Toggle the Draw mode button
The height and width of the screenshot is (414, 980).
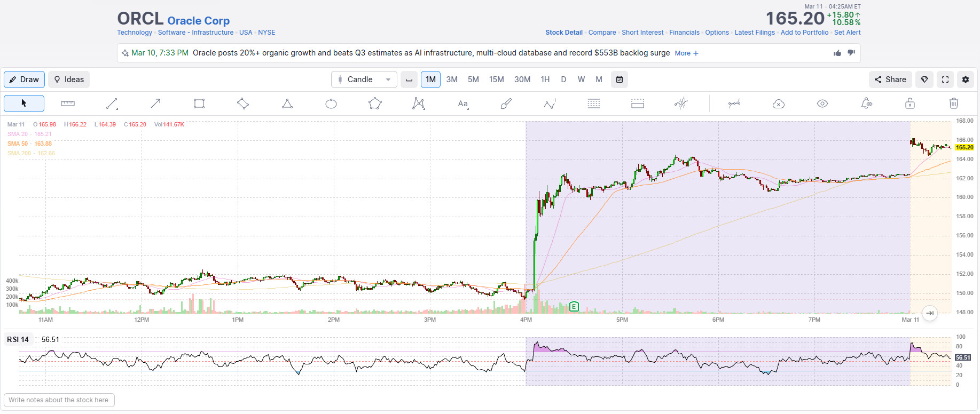click(24, 79)
